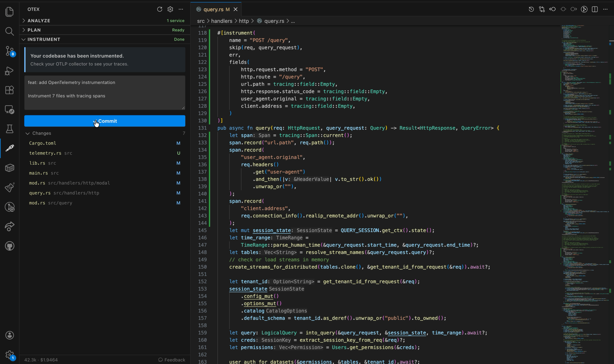Open the breadcrumb ellipsis symbol menu

(293, 21)
